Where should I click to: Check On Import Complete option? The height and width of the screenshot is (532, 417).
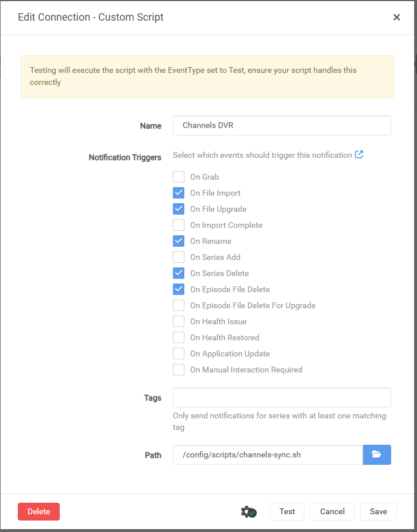click(179, 225)
